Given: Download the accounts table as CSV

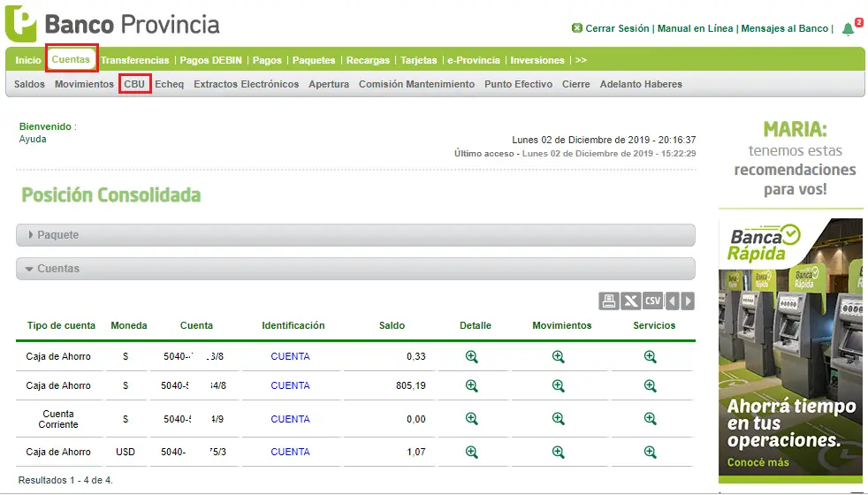Looking at the screenshot, I should tap(652, 301).
